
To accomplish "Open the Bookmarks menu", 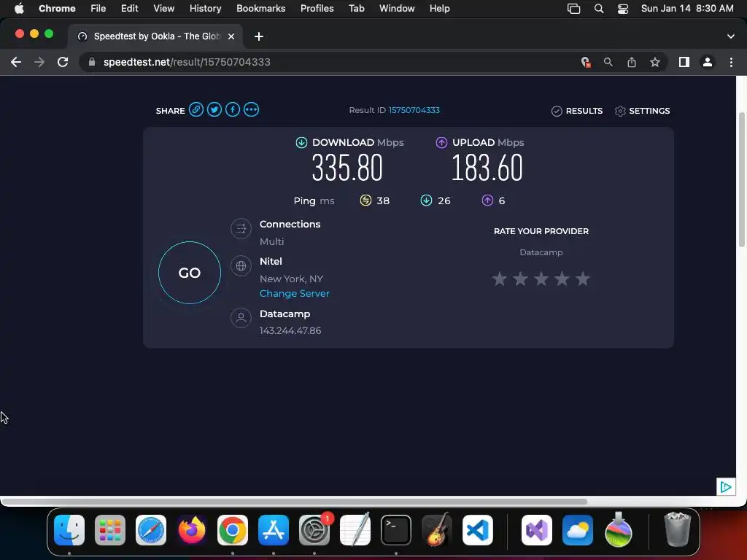I will pyautogui.click(x=260, y=8).
